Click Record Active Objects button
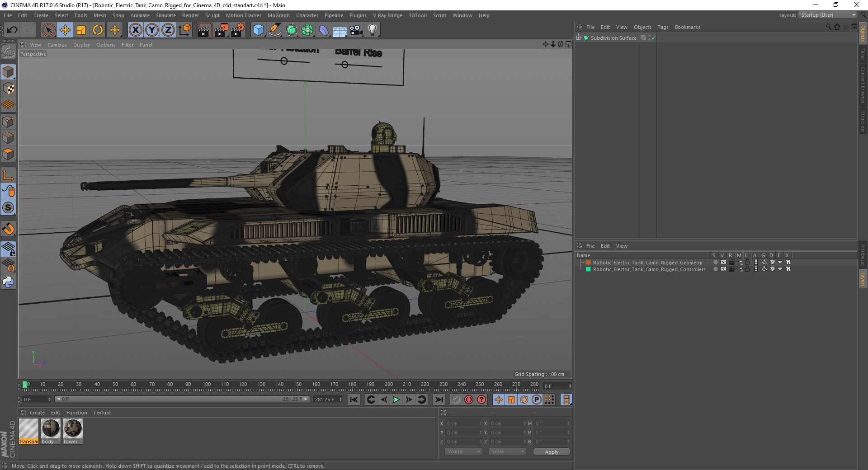The height and width of the screenshot is (470, 868). click(456, 399)
